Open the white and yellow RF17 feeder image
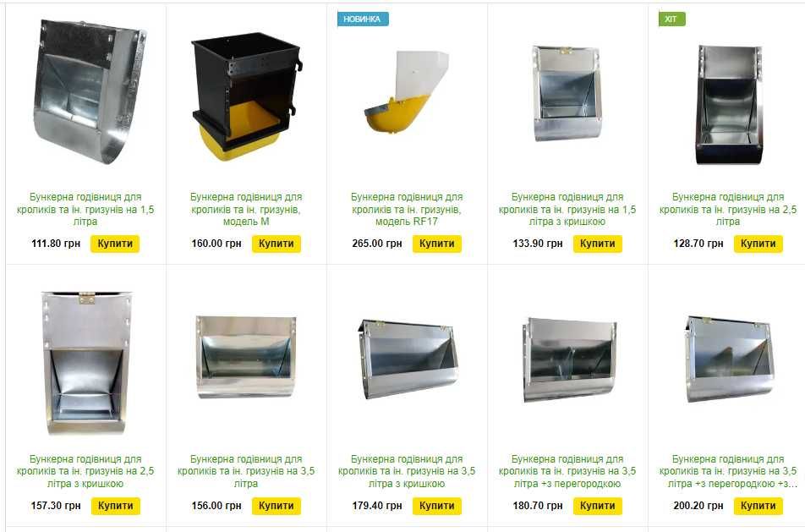805x532 pixels. coord(407,91)
